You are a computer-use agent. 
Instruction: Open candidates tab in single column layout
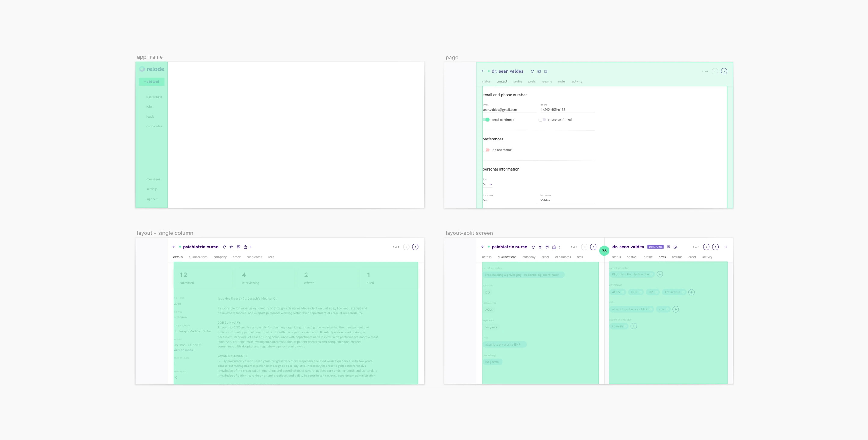(254, 257)
